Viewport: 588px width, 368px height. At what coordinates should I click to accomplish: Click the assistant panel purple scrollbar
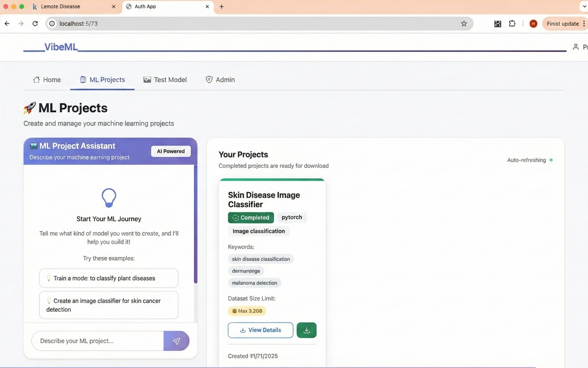tap(196, 224)
